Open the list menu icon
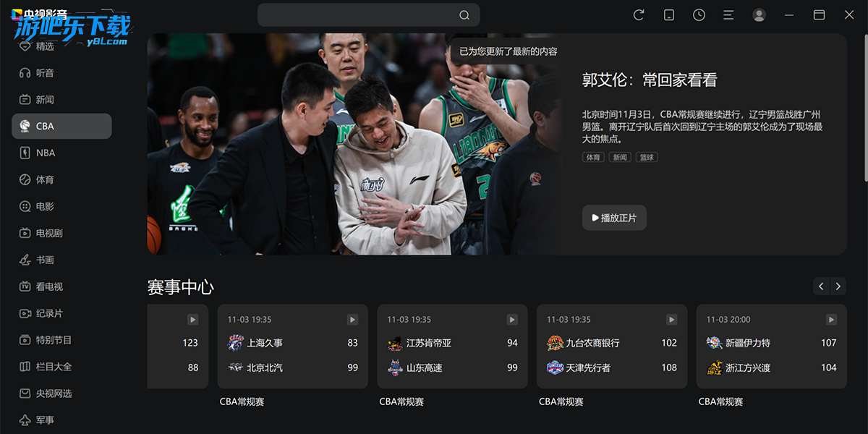Viewport: 868px width, 434px height. [728, 14]
